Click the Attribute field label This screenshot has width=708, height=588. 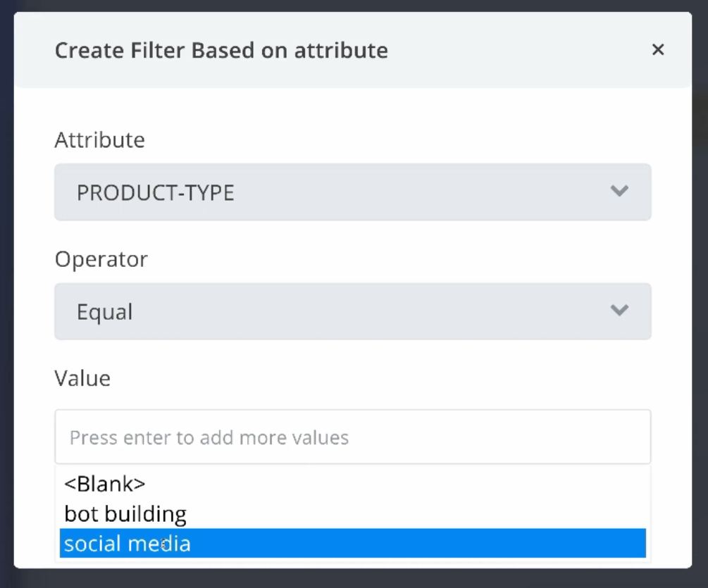point(100,140)
